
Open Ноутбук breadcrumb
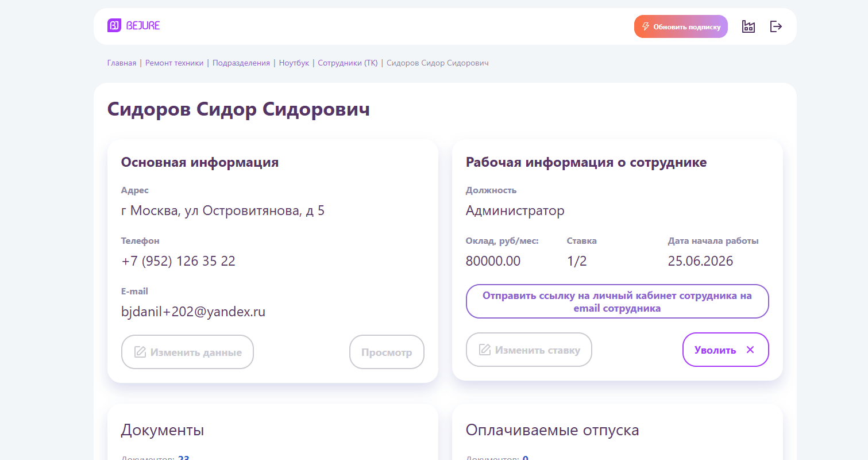(294, 63)
